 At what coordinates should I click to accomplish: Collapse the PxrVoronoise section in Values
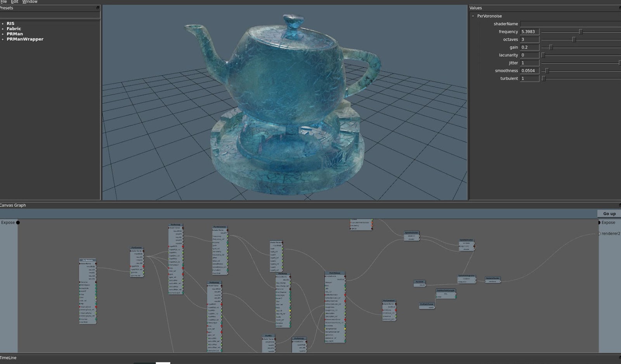point(473,16)
